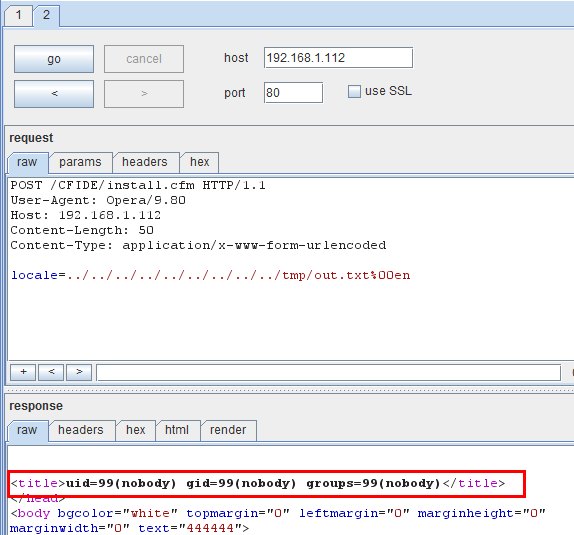The image size is (574, 535).
Task: Click the marginwidth="0" text="444444" line
Action: (x=130, y=528)
